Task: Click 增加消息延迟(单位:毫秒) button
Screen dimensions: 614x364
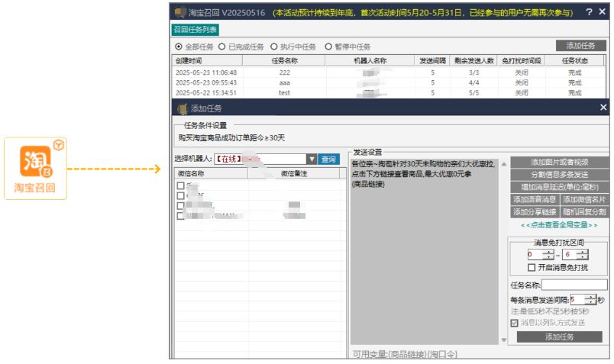Action: [x=559, y=187]
